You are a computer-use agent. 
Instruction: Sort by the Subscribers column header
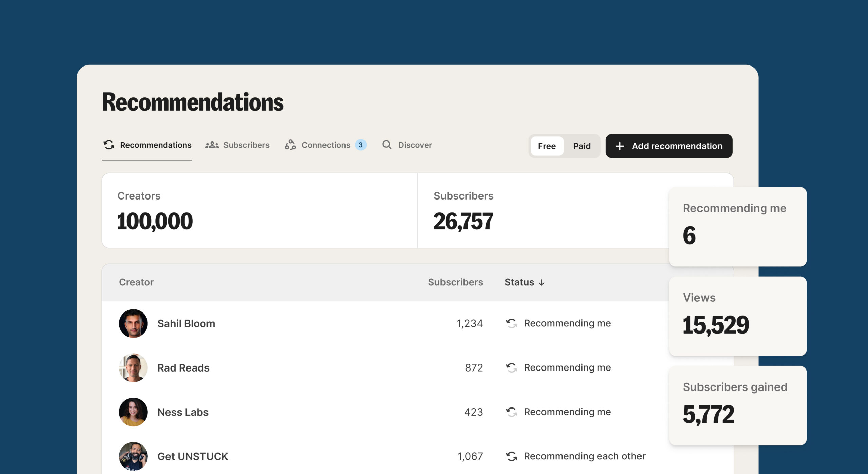(455, 282)
